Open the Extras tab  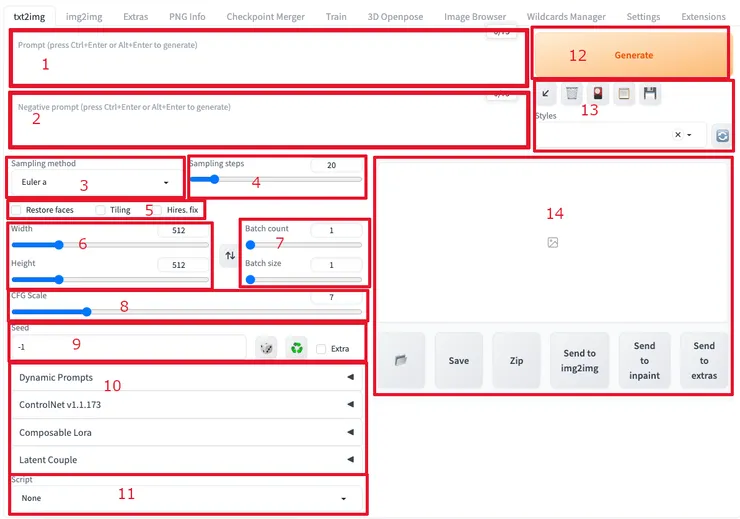(135, 17)
